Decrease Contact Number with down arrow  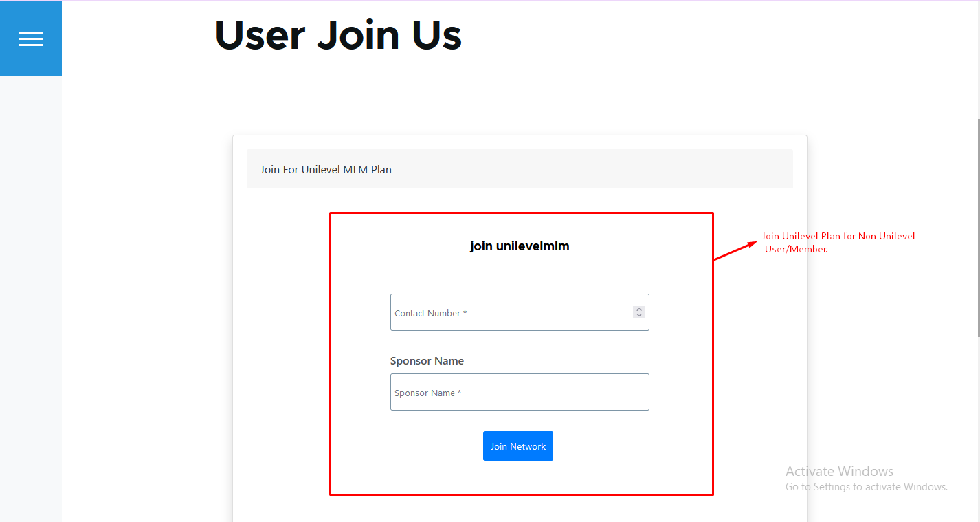pyautogui.click(x=639, y=316)
